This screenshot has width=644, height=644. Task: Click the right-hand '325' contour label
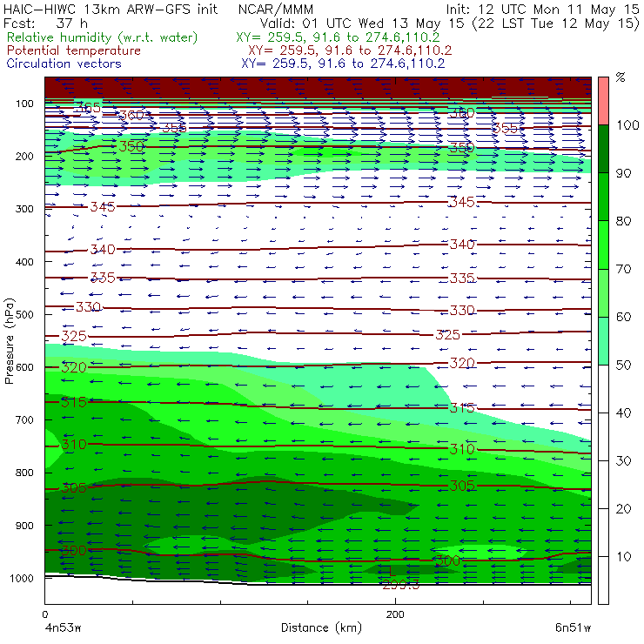(x=447, y=335)
